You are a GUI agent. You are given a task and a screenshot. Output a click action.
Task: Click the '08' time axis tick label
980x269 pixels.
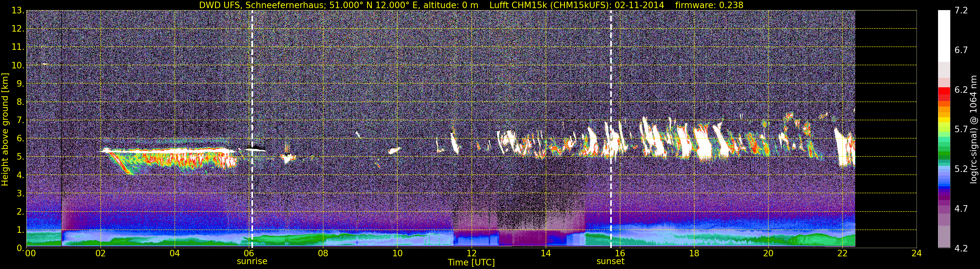click(323, 253)
